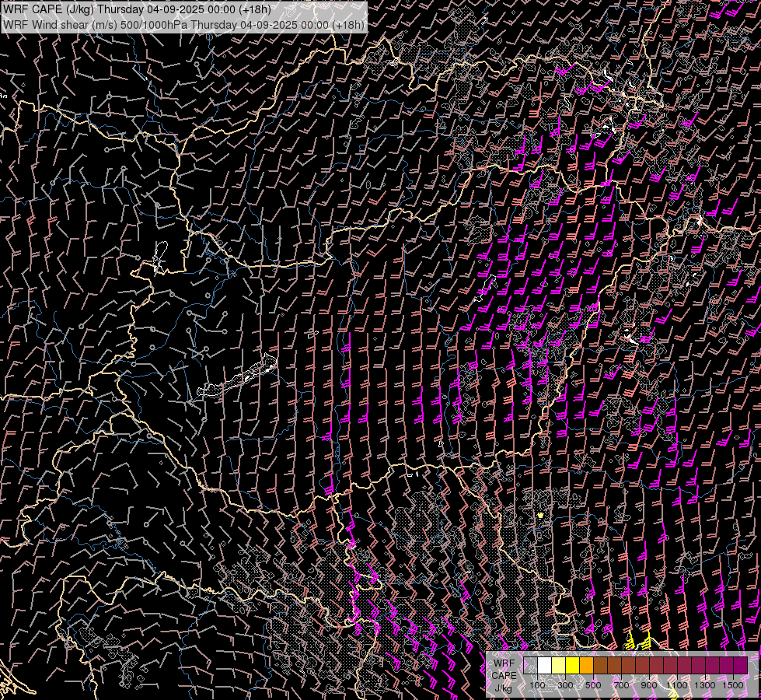The width and height of the screenshot is (761, 700).
Task: Select the orange legend swatch
Action: 586,665
